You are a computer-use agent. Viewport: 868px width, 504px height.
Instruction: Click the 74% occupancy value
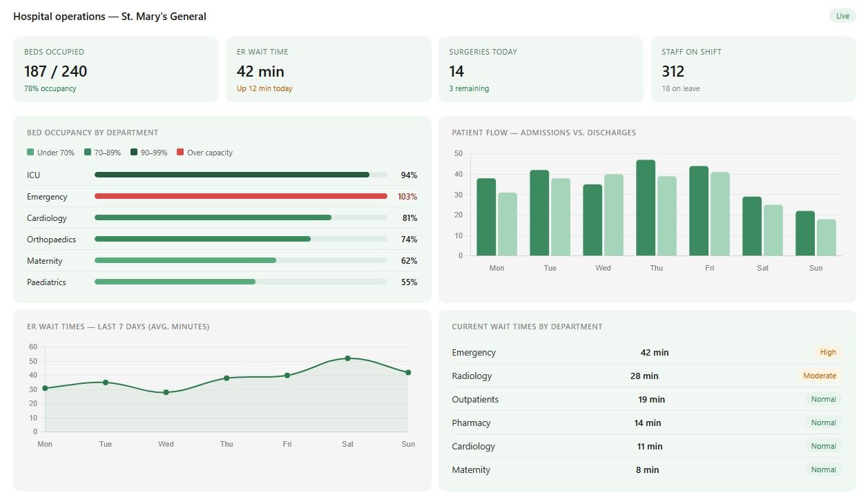pos(409,240)
